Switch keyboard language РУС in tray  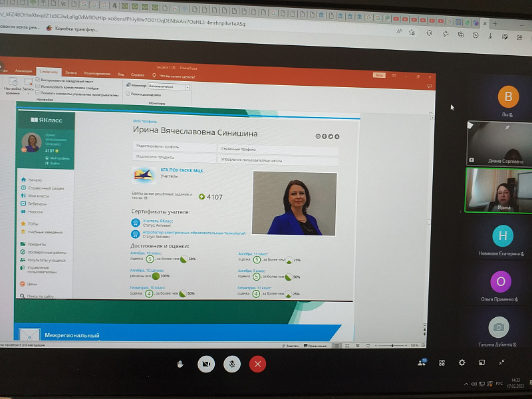pyautogui.click(x=499, y=384)
